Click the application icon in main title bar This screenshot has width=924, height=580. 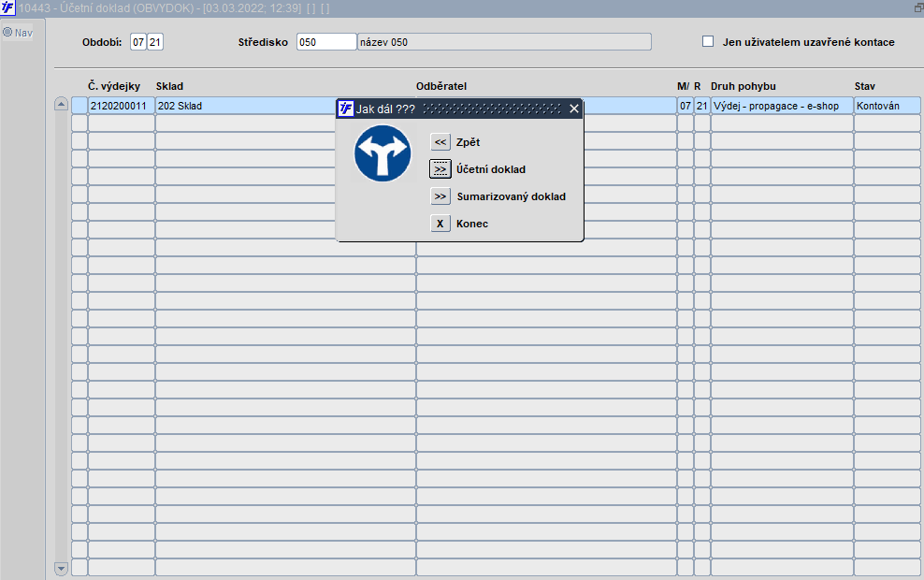click(7, 7)
